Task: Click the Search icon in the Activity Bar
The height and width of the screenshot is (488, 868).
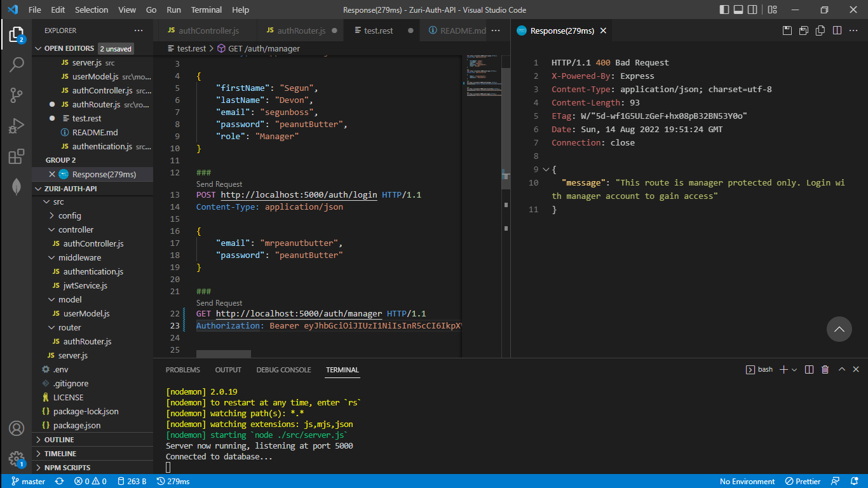Action: point(16,64)
